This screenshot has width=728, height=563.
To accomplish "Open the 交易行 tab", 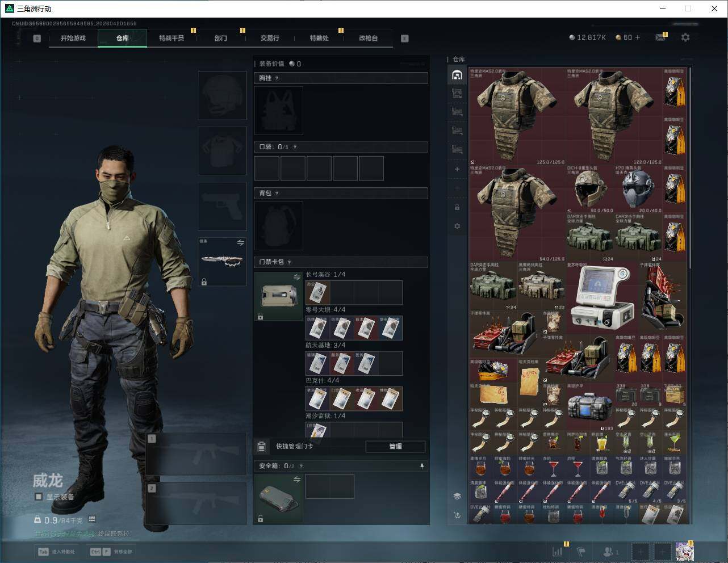I will [x=270, y=38].
